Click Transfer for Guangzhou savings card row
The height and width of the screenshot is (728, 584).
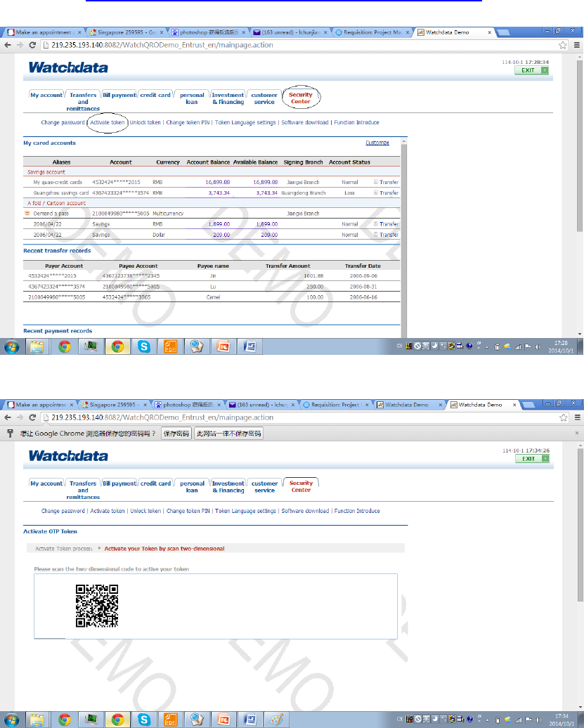point(389,193)
